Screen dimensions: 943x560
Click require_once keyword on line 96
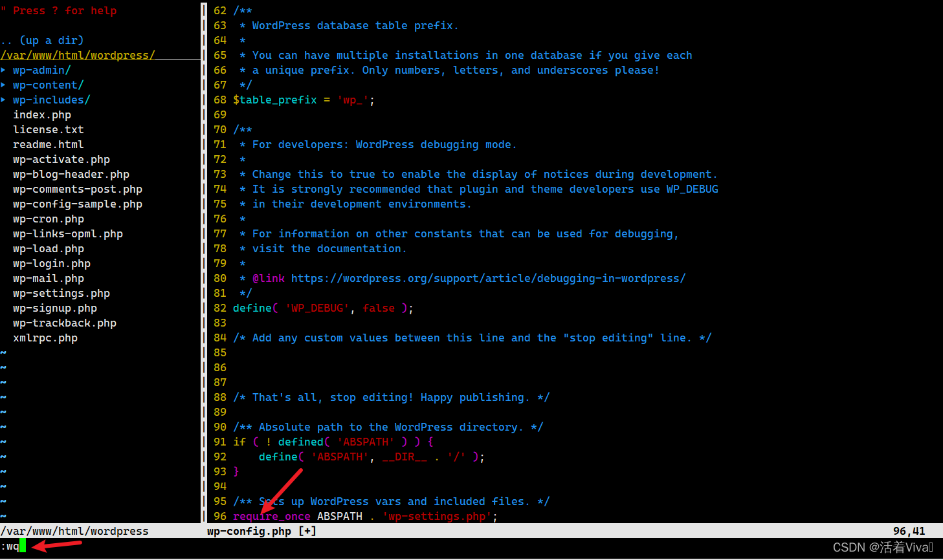[x=272, y=516]
